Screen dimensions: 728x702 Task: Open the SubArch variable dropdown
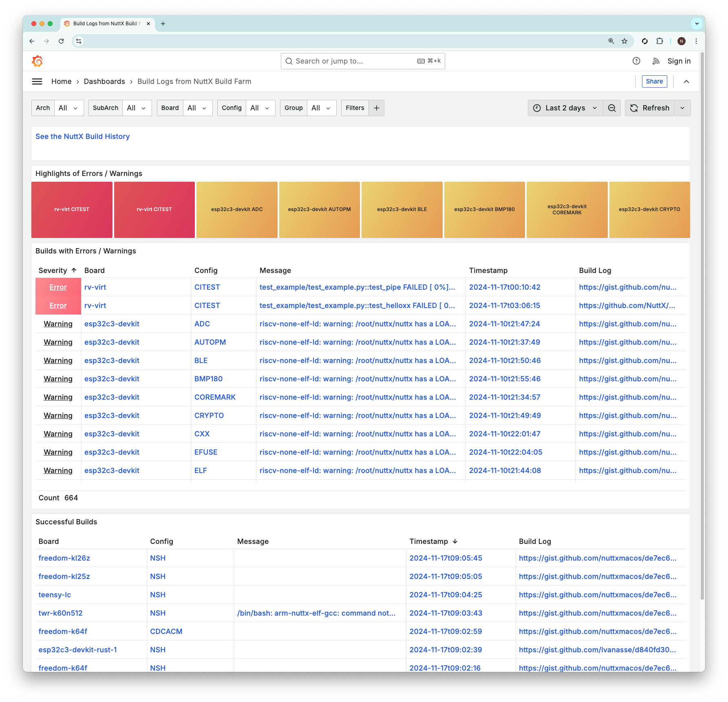click(x=137, y=108)
